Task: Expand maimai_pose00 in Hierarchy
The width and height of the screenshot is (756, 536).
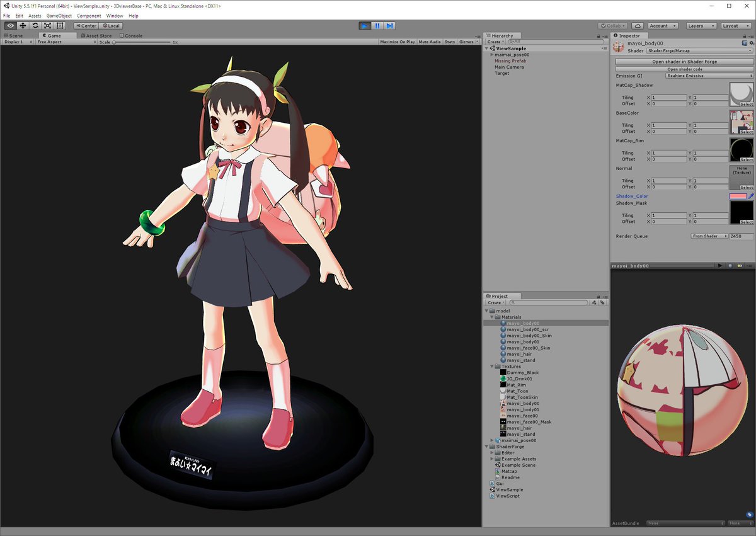Action: pos(492,55)
